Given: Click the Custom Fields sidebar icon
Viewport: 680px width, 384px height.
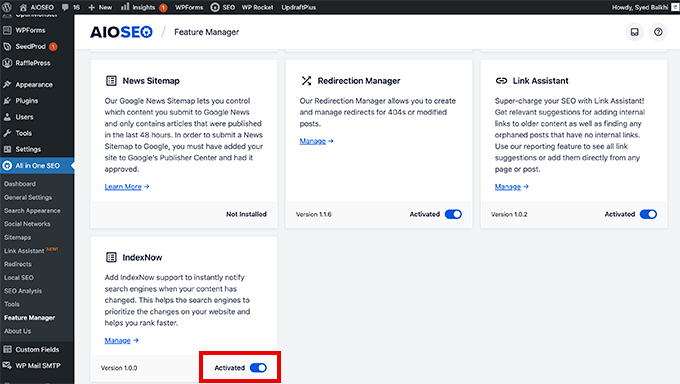Looking at the screenshot, I should pyautogui.click(x=7, y=349).
